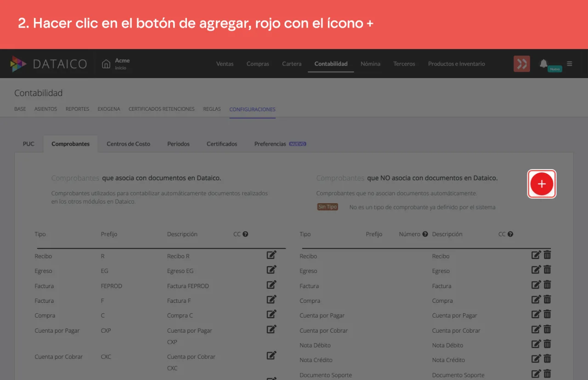Delete the non-associated Egreso comprobante
588x380 pixels.
point(547,270)
